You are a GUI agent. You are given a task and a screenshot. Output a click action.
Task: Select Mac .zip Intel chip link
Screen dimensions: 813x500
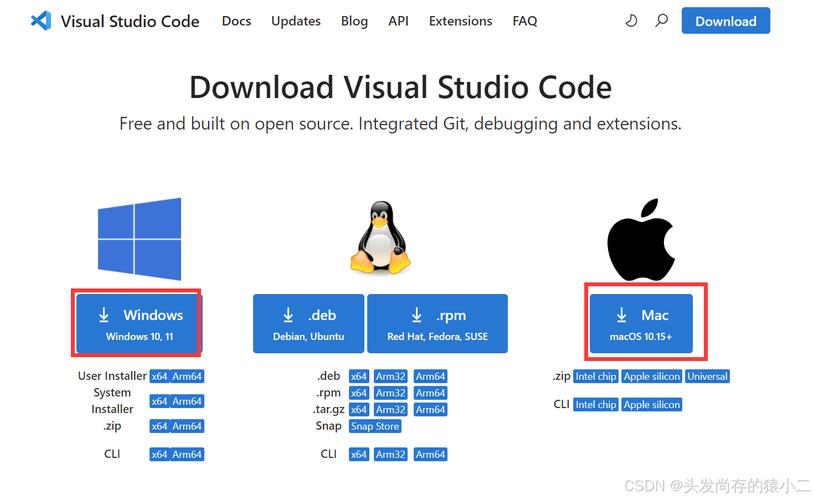[596, 376]
